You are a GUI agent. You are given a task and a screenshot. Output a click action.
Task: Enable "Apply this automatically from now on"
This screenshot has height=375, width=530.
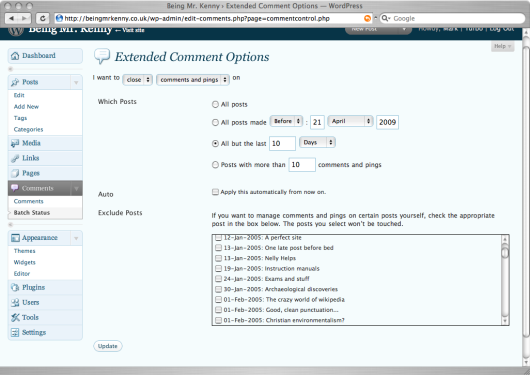(x=215, y=192)
